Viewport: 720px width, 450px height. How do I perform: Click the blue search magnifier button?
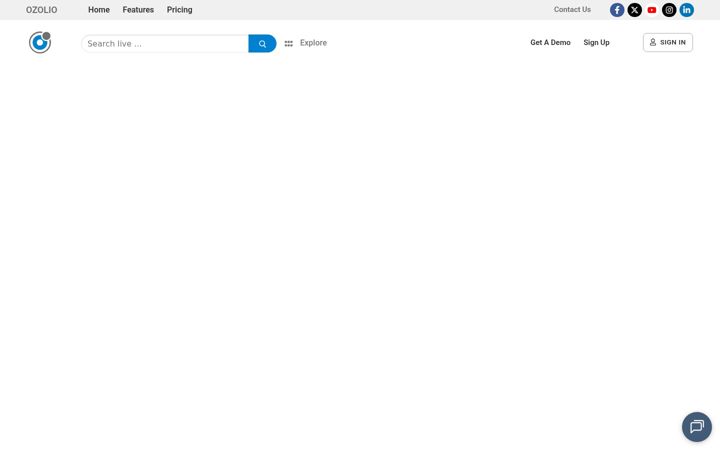coord(262,44)
